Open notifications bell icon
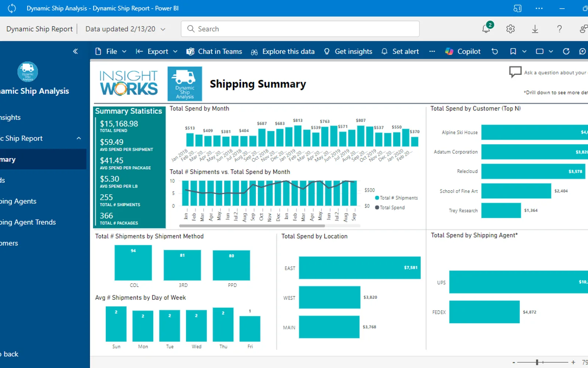588x368 pixels. tap(486, 29)
